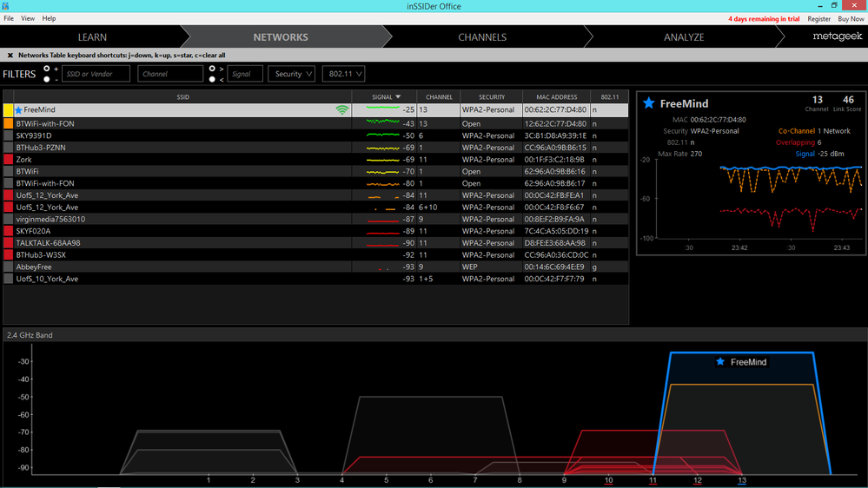Click the yellow color swatch of FreeMind row
This screenshot has width=868, height=488.
click(9, 110)
